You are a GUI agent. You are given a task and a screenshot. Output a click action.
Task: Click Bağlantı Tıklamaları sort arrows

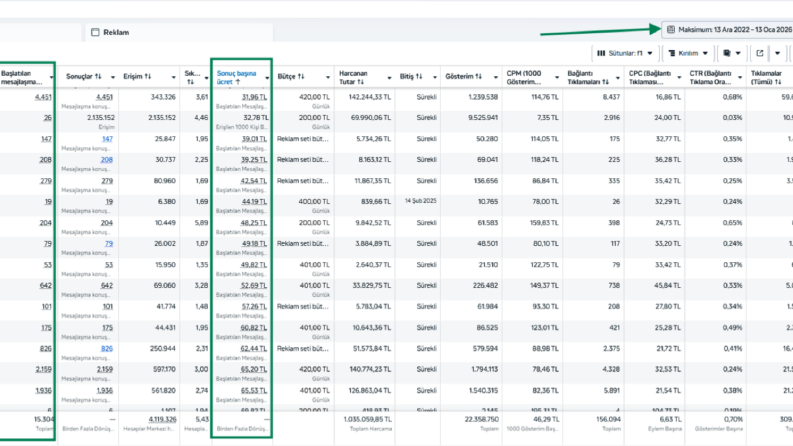pos(605,81)
